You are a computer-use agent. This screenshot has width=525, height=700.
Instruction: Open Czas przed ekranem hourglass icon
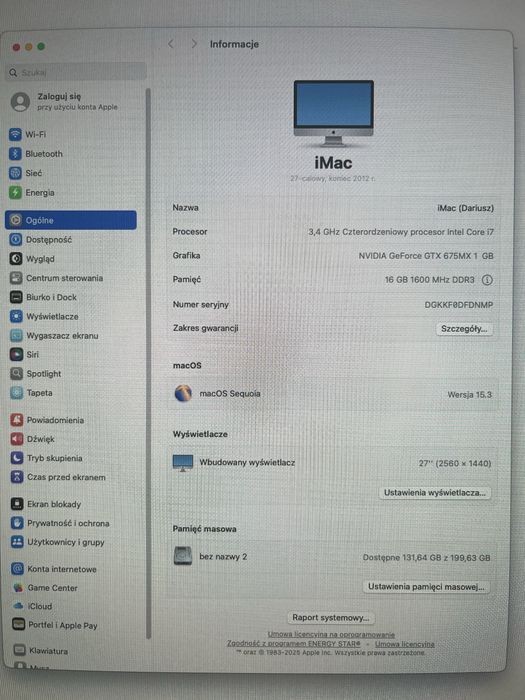[x=17, y=477]
